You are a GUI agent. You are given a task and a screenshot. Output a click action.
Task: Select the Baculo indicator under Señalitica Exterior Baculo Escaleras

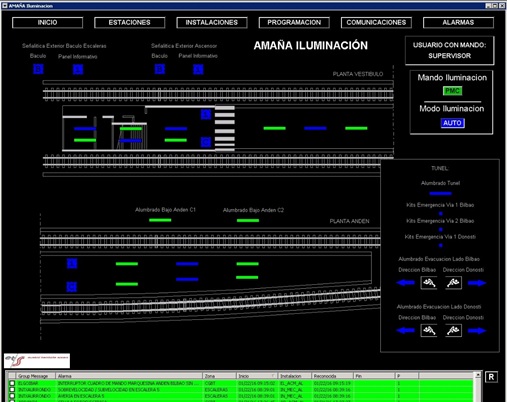point(38,69)
